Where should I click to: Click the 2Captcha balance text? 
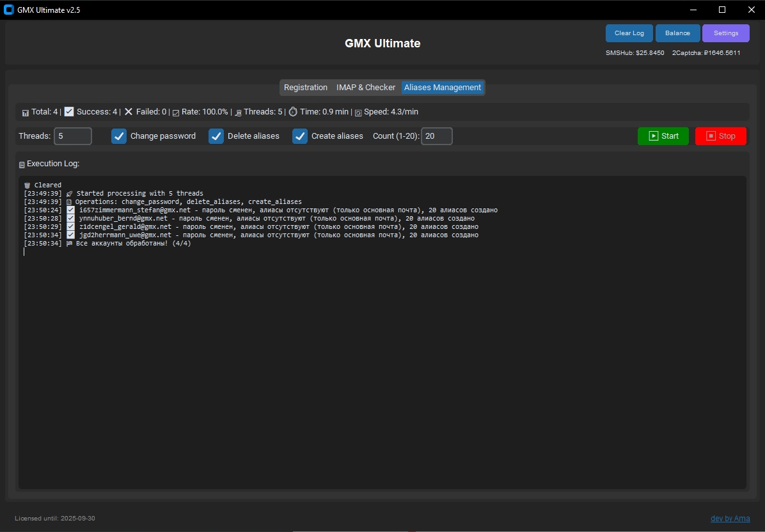(x=706, y=52)
